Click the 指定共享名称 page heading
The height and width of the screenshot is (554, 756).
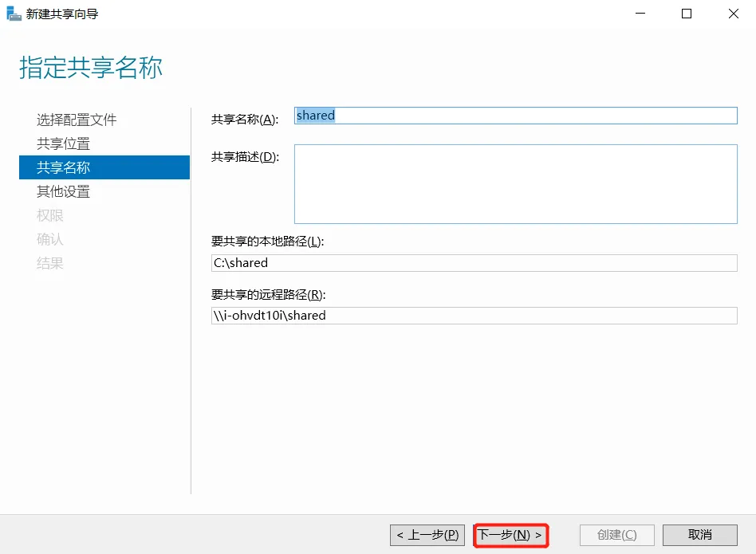[91, 69]
